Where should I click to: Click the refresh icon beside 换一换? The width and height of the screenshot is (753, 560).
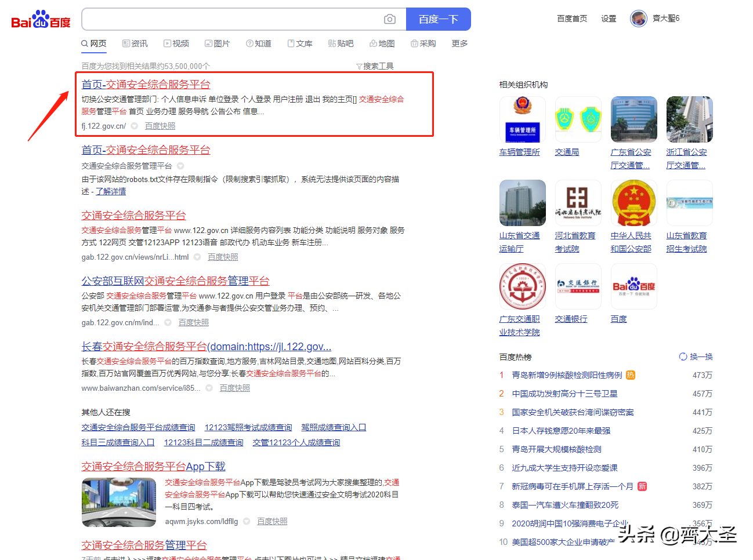click(x=683, y=357)
